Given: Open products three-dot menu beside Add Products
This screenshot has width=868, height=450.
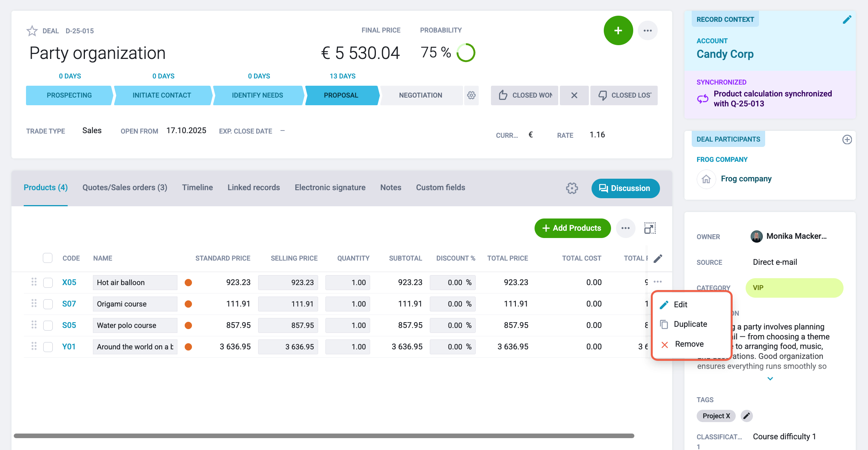Looking at the screenshot, I should [626, 228].
